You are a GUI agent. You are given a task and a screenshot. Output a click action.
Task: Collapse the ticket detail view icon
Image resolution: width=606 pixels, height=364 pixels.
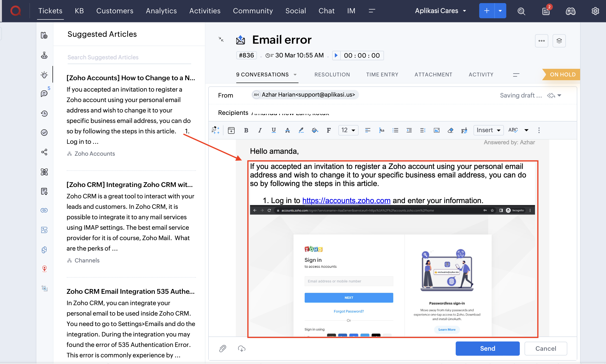click(x=221, y=39)
